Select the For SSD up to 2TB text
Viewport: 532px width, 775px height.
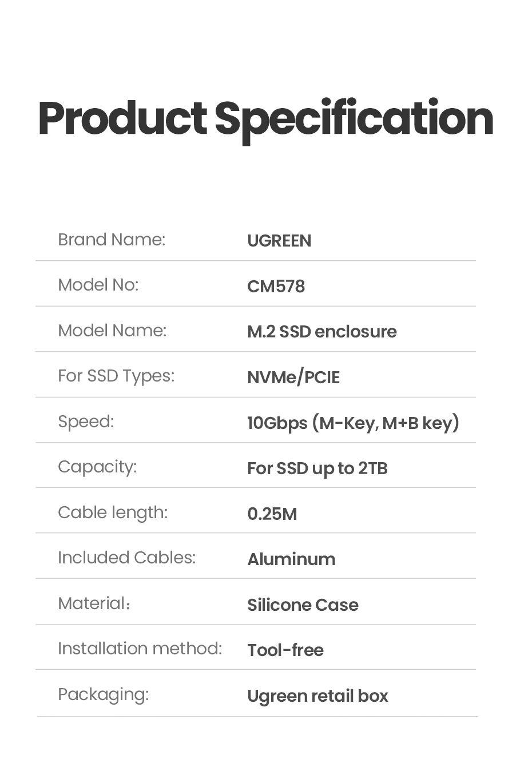[317, 468]
